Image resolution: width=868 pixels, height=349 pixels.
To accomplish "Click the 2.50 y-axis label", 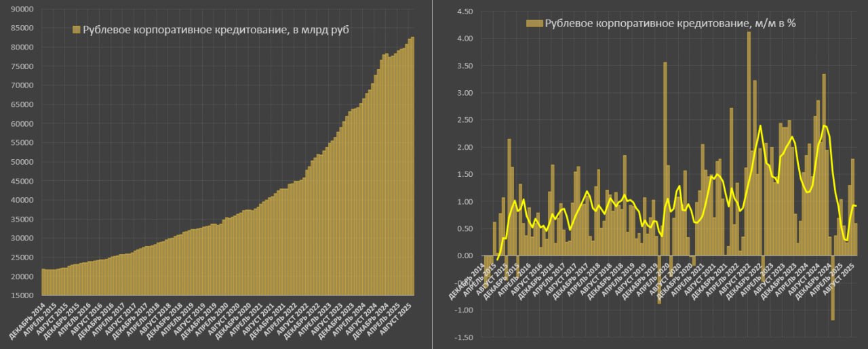I will (x=464, y=120).
